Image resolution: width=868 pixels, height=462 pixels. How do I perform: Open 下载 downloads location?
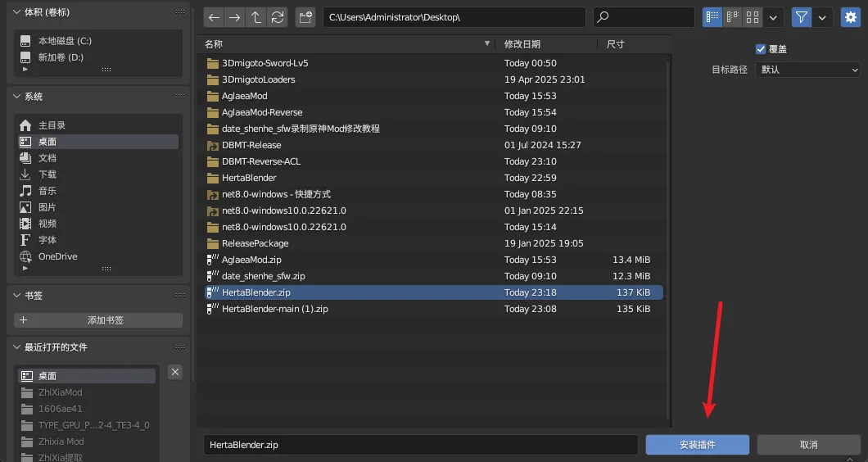[x=98, y=174]
